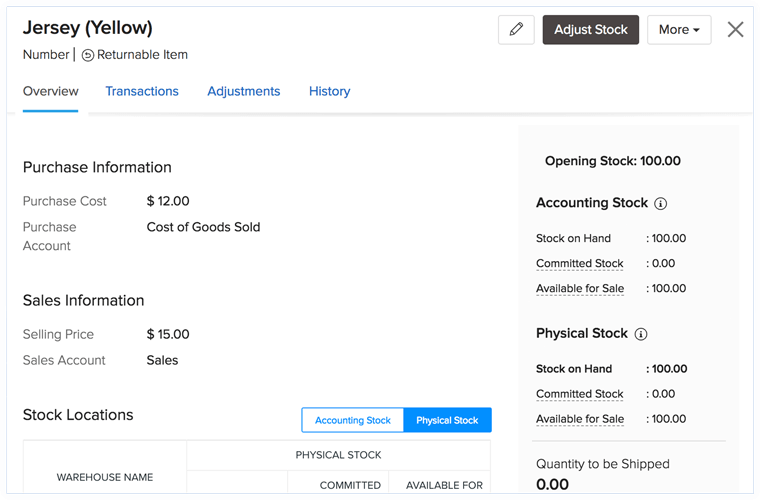This screenshot has height=500, width=760.
Task: Switch to Accounting Stock view
Action: (x=353, y=420)
